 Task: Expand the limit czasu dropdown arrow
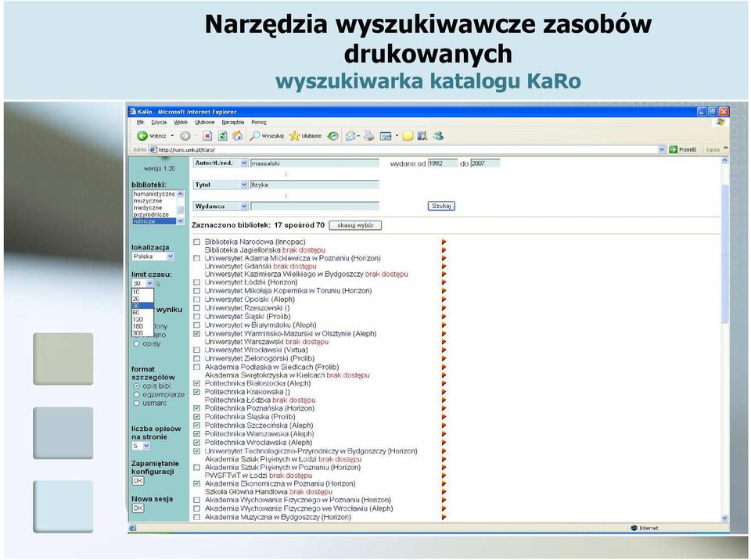coord(149,284)
